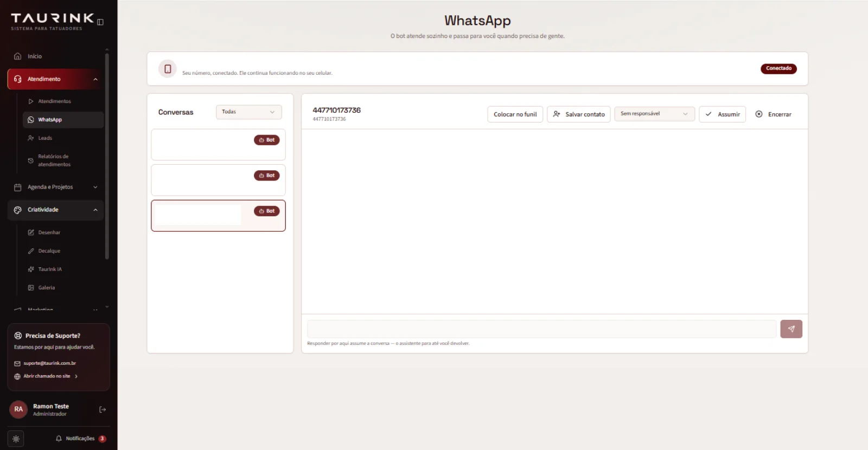The width and height of the screenshot is (868, 450).
Task: Click the message reply input field
Action: click(x=542, y=329)
